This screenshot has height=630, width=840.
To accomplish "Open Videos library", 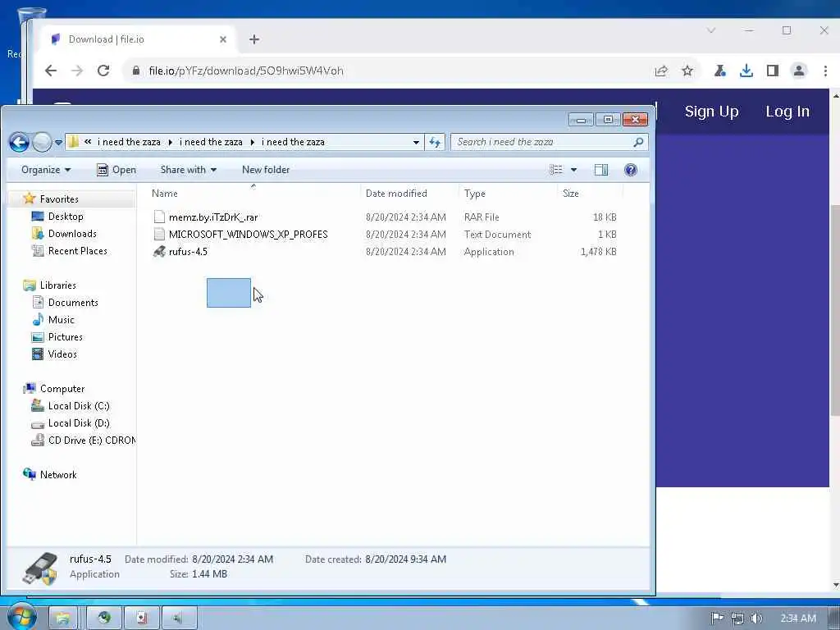I will tap(62, 354).
